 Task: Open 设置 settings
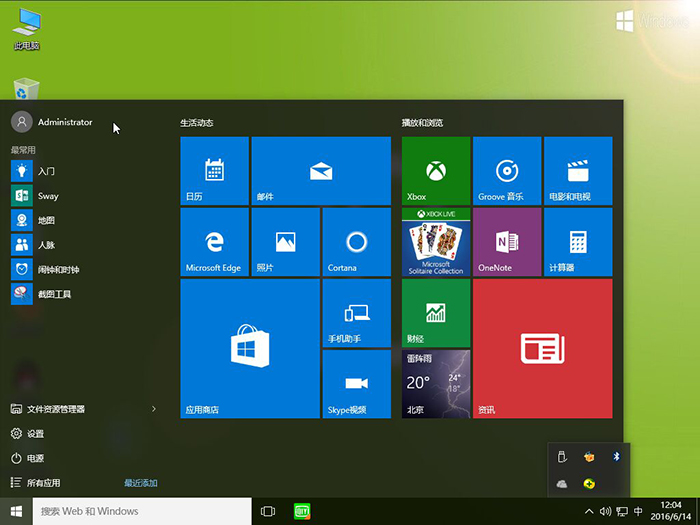coord(27,433)
